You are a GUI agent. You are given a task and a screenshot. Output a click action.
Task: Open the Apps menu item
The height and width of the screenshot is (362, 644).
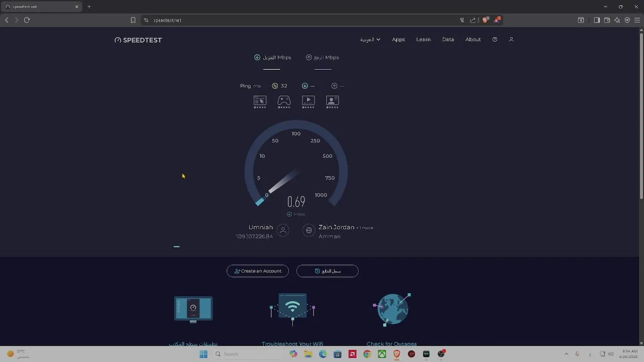pyautogui.click(x=398, y=39)
